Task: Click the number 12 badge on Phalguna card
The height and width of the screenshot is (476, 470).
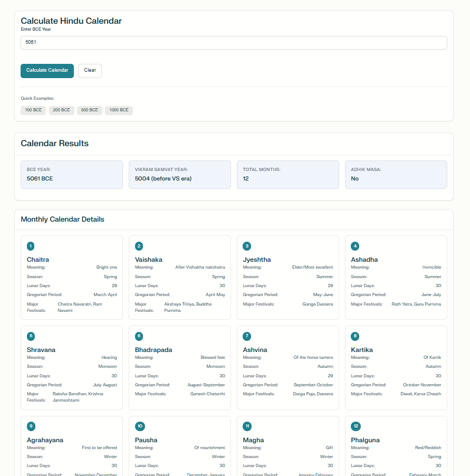Action: tap(356, 426)
